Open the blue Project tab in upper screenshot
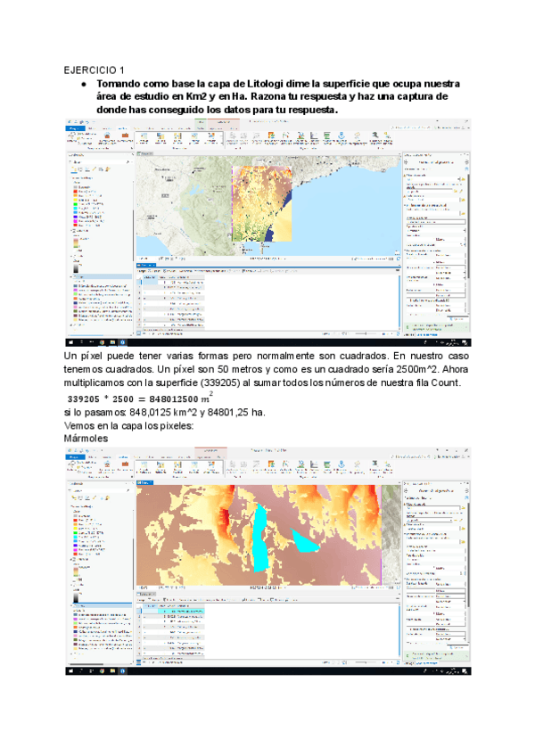The width and height of the screenshot is (535, 756). point(74,128)
